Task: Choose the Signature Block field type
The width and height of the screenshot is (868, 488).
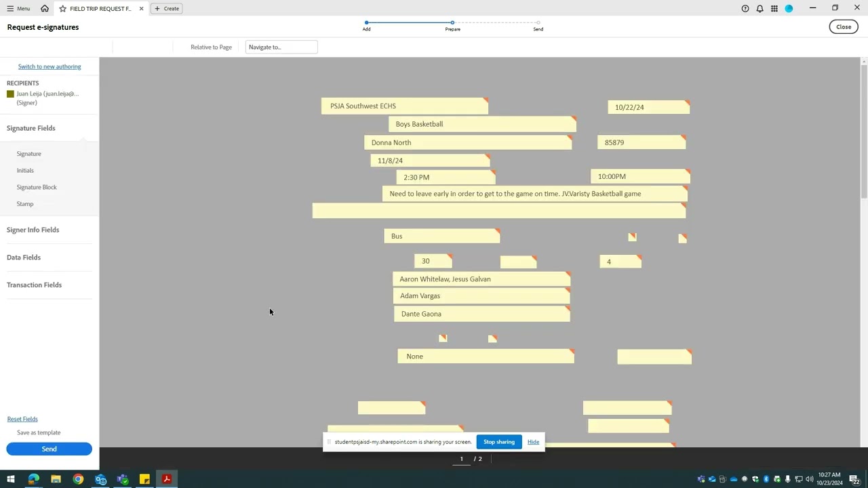Action: click(x=37, y=187)
